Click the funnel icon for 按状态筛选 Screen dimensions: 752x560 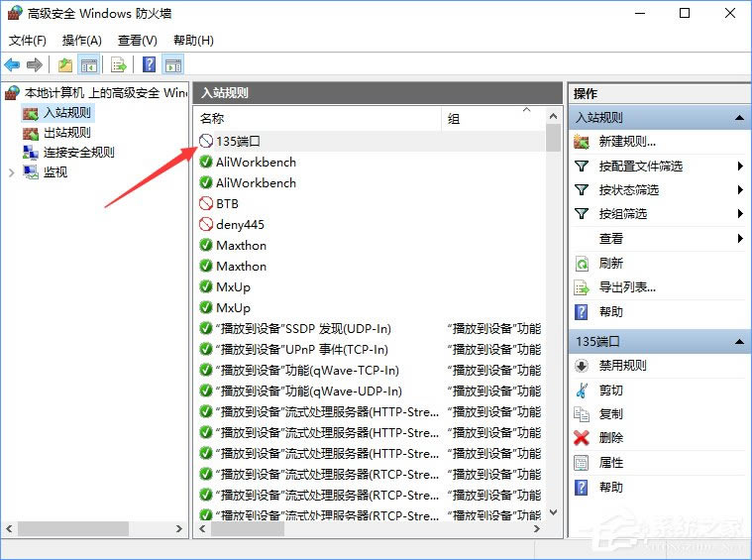click(x=582, y=190)
